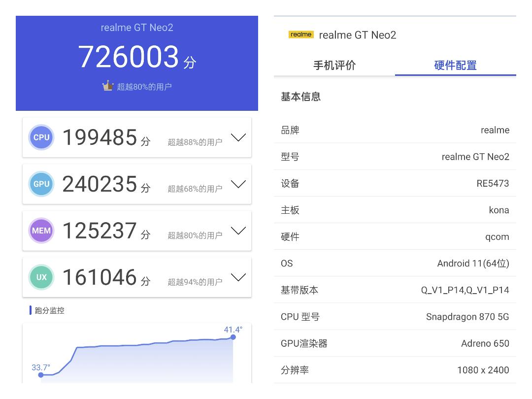Image resolution: width=532 pixels, height=399 pixels.
Task: Switch to the 手机评价 tab
Action: (334, 66)
